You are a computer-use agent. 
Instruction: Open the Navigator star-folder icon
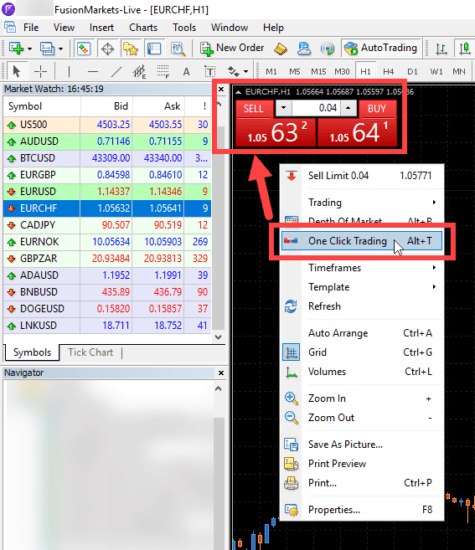click(x=131, y=48)
